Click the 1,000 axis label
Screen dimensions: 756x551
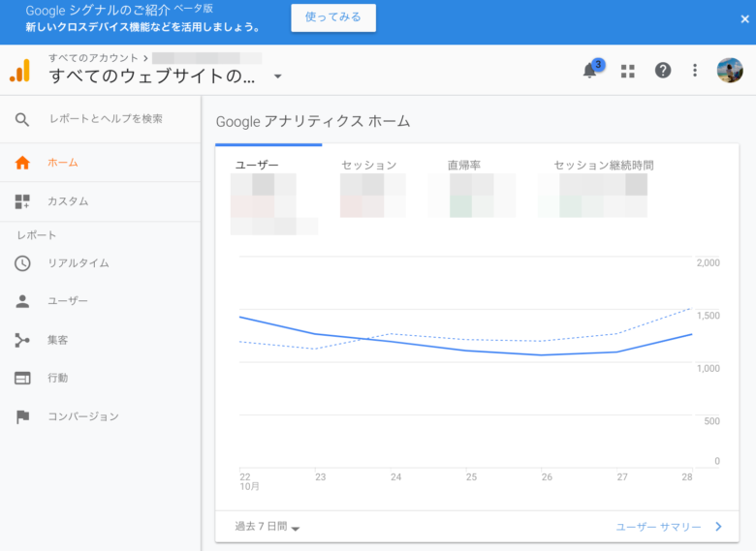coord(708,368)
